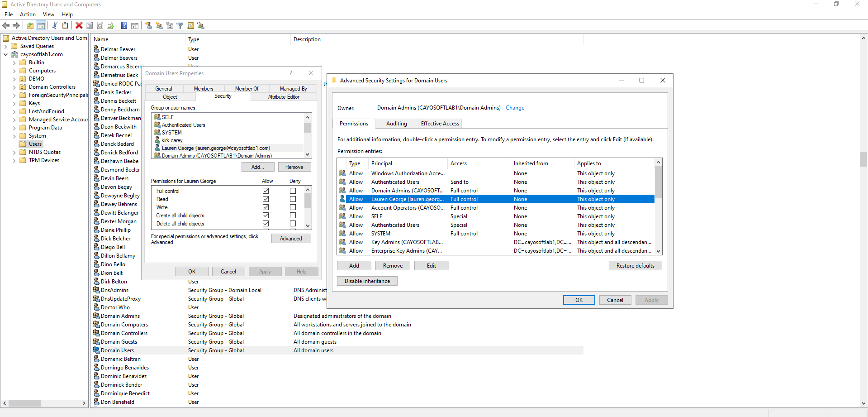The width and height of the screenshot is (868, 417).
Task: Switch to the Effective Access tab
Action: pyautogui.click(x=440, y=124)
